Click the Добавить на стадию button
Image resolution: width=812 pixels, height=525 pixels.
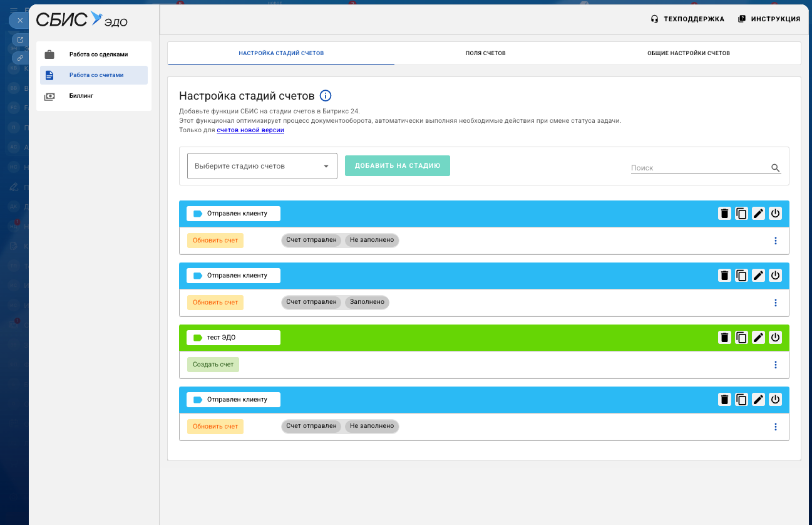click(x=398, y=165)
